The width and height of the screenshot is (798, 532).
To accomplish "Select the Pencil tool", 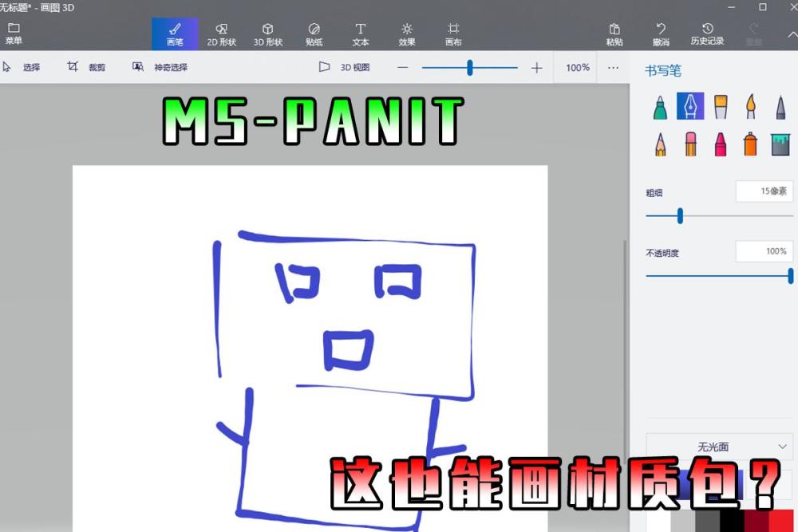I will (660, 144).
